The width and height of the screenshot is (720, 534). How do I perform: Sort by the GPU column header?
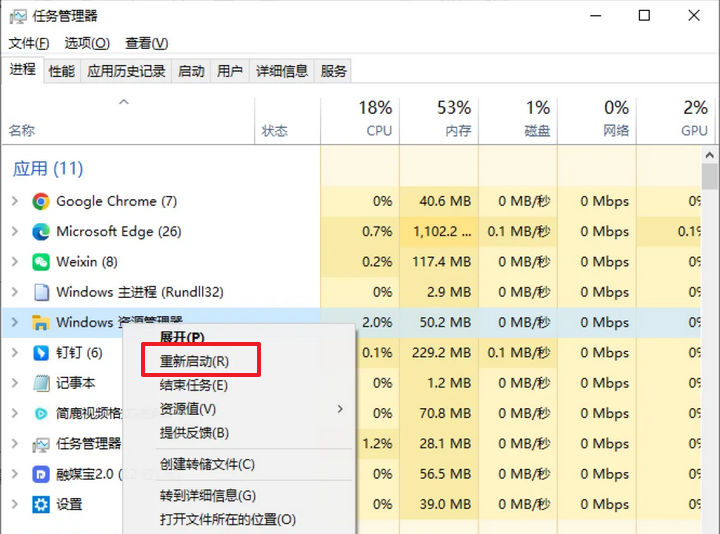click(x=676, y=120)
